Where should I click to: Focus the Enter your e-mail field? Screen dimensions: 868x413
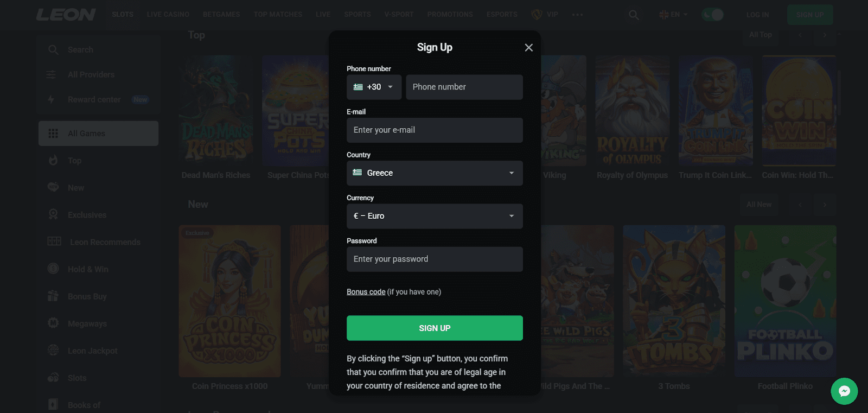(435, 130)
